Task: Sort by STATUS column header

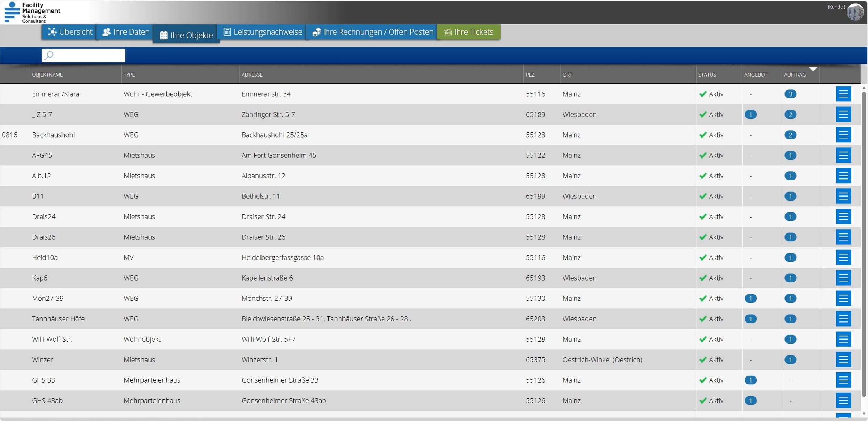Action: (x=707, y=75)
